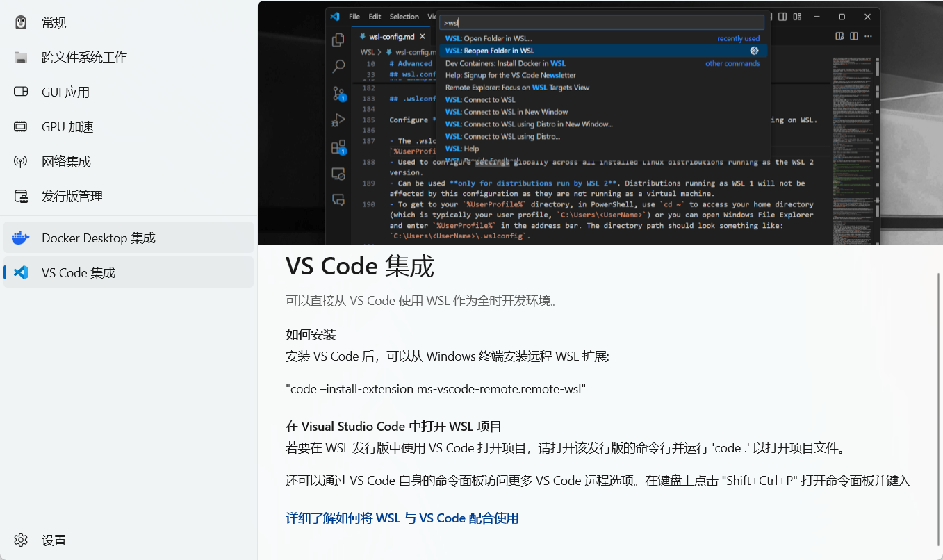Go to 发行版管理 in sidebar
The height and width of the screenshot is (560, 943).
[72, 197]
